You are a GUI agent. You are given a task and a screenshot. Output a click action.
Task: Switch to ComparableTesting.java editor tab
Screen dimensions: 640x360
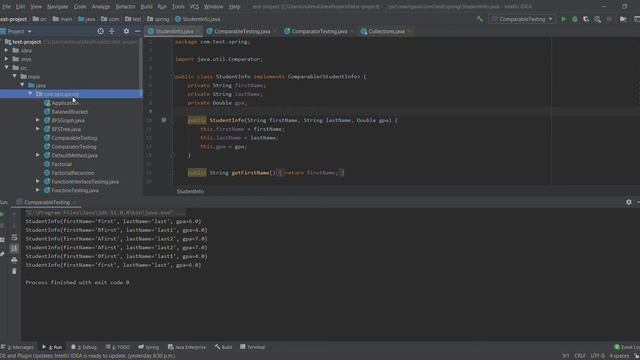[242, 31]
